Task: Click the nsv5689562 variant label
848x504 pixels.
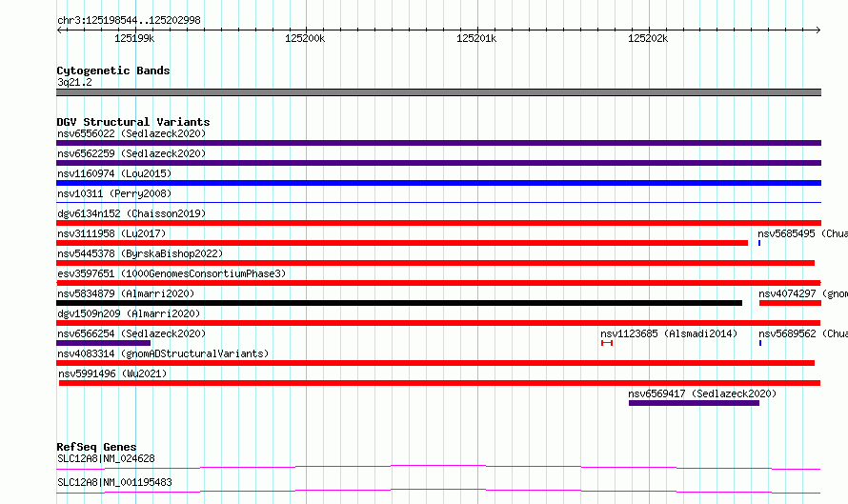Action: coord(803,333)
